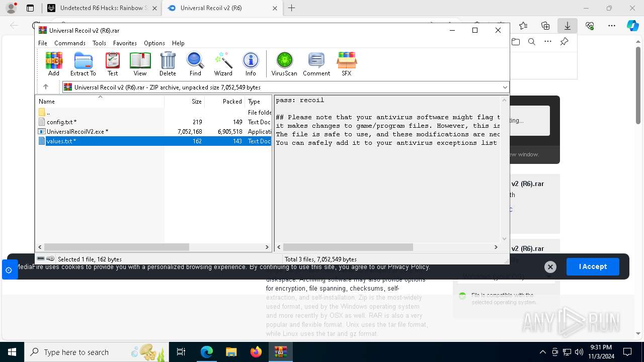The height and width of the screenshot is (362, 644).
Task: Click the drive icon in status bar
Action: point(41,259)
